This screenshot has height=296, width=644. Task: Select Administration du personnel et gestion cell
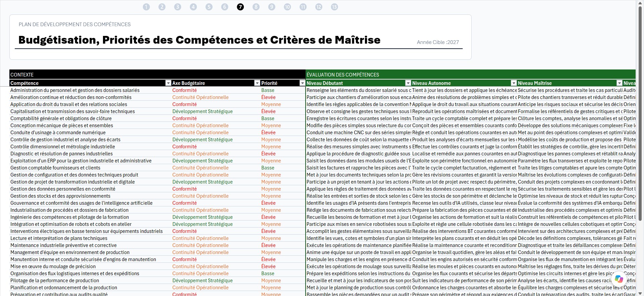pyautogui.click(x=90, y=90)
